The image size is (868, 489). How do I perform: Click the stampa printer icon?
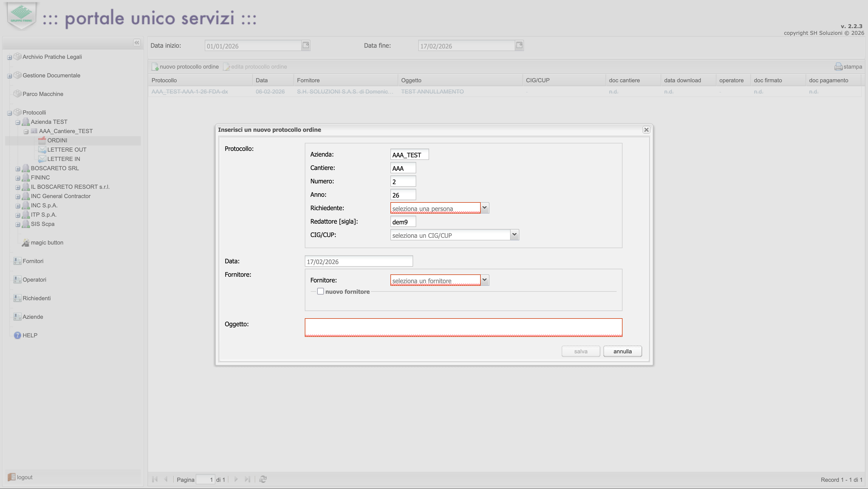[x=838, y=67]
